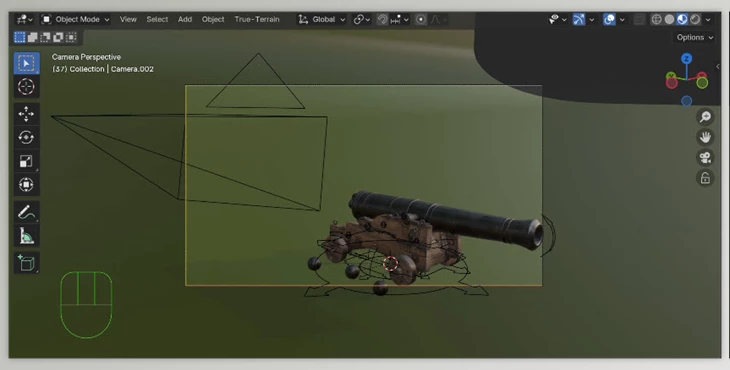
Task: Expand the sidebar with the edge arrow
Action: [x=717, y=67]
